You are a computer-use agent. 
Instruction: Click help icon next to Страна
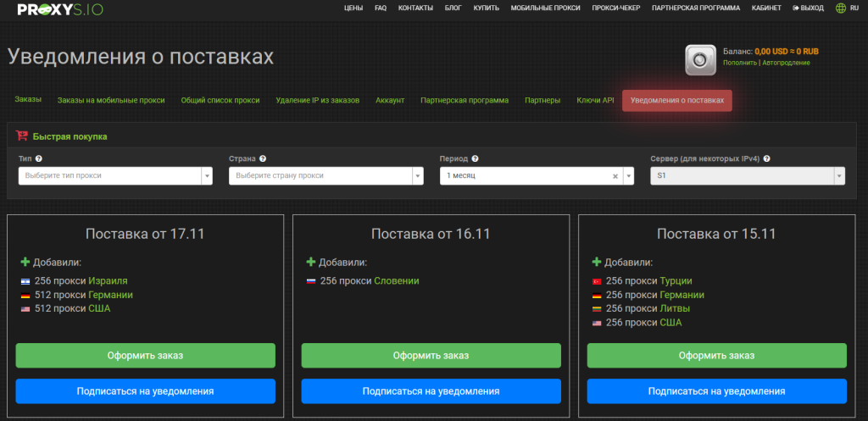(263, 158)
